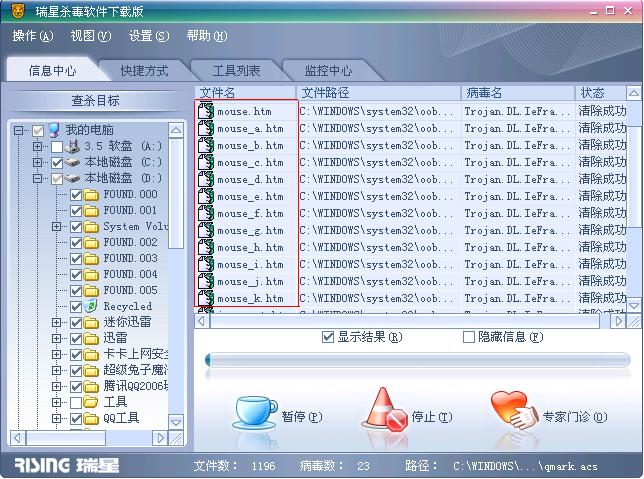
Task: Sort by the 病毒名 column header
Action: click(x=518, y=93)
